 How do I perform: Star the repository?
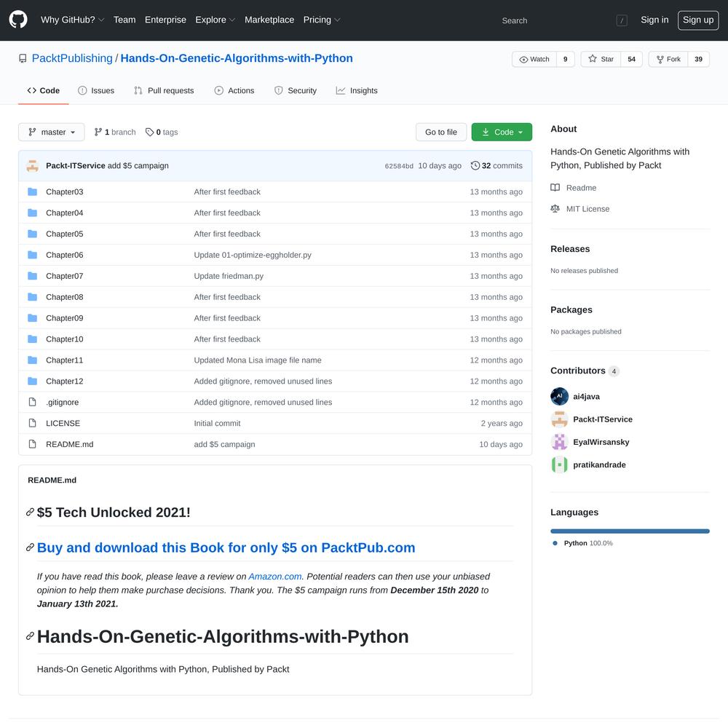(601, 60)
